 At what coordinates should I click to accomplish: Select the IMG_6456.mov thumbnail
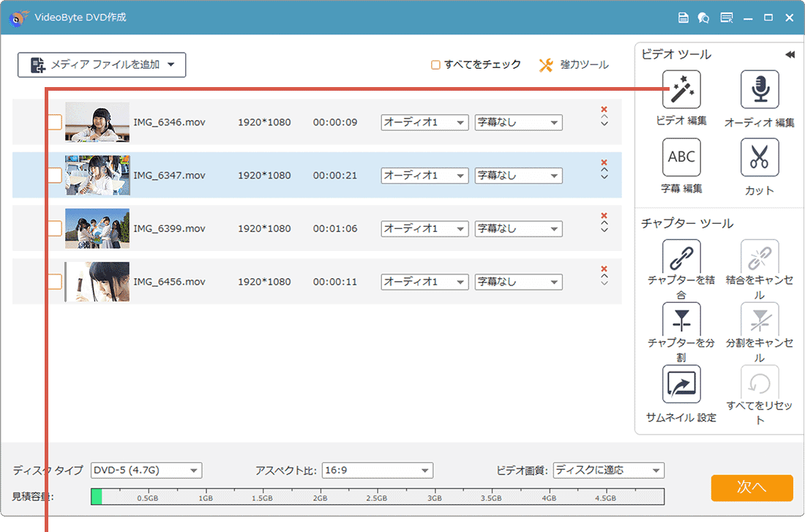point(97,282)
